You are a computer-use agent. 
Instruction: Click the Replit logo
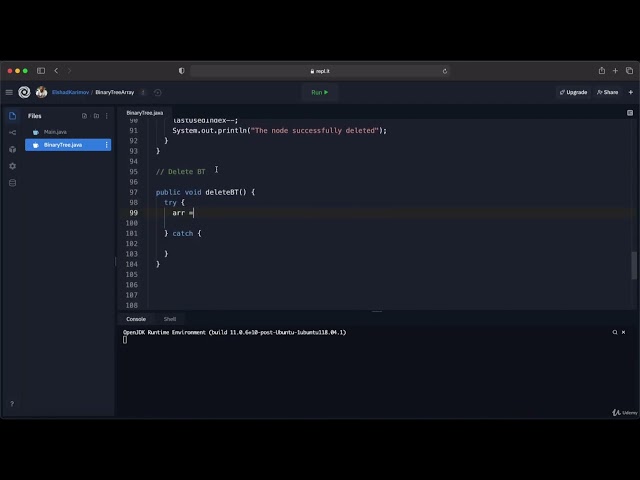pyautogui.click(x=24, y=92)
